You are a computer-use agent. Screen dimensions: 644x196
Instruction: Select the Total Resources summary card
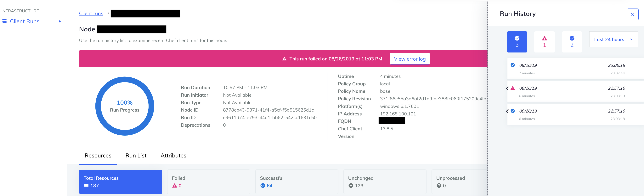(121, 181)
